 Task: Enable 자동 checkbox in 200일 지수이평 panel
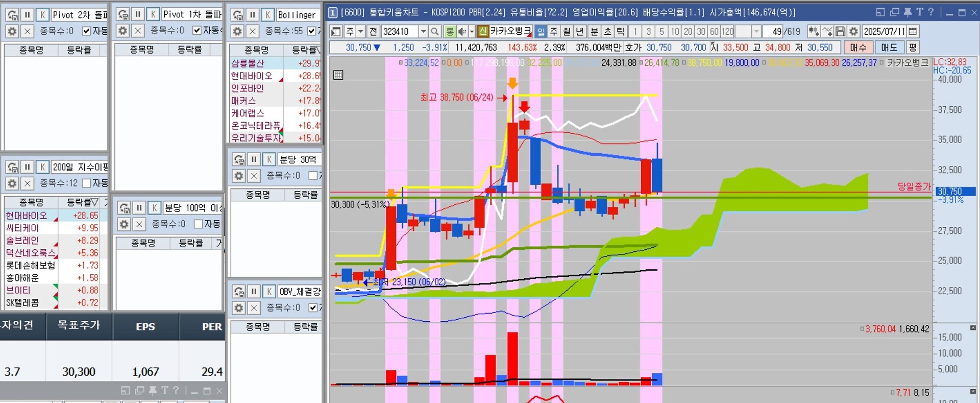86,183
